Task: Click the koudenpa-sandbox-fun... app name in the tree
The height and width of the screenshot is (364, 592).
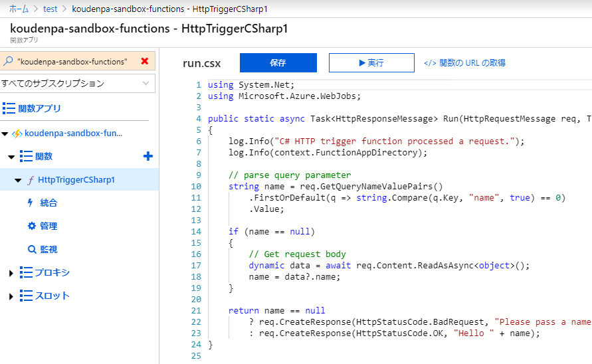Action: click(73, 134)
